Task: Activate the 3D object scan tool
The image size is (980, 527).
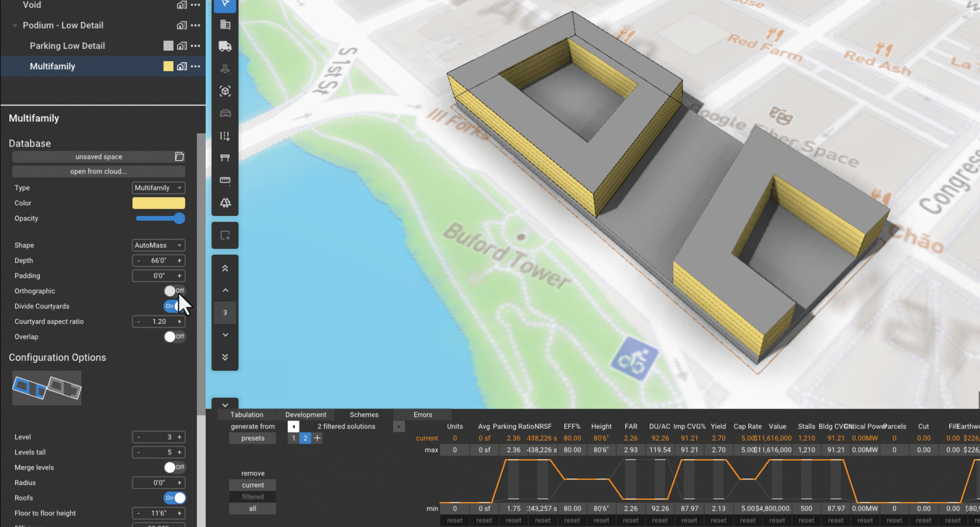Action: click(x=225, y=91)
